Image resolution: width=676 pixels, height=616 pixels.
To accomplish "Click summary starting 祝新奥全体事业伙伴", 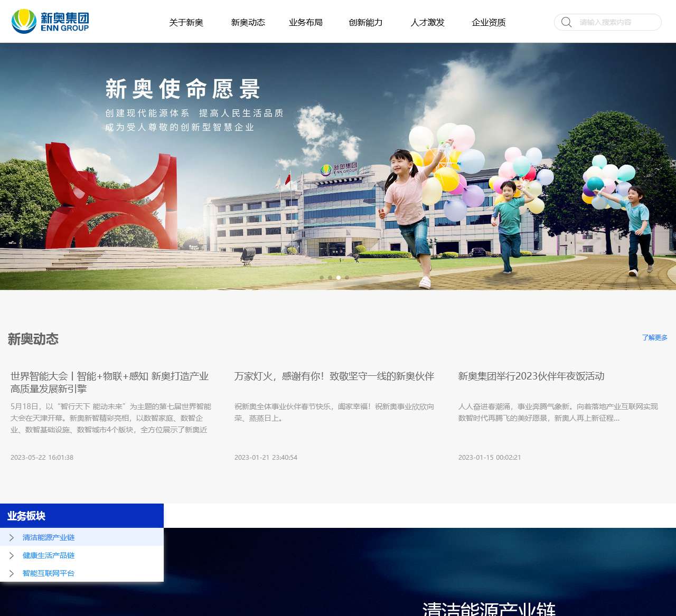I will click(x=334, y=412).
